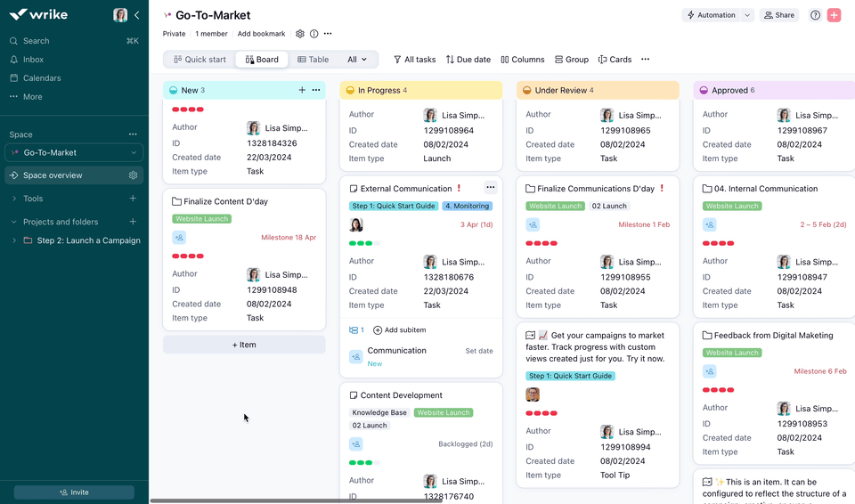This screenshot has width=855, height=504.
Task: Assign user on 04. Internal Communication card
Action: 710,224
